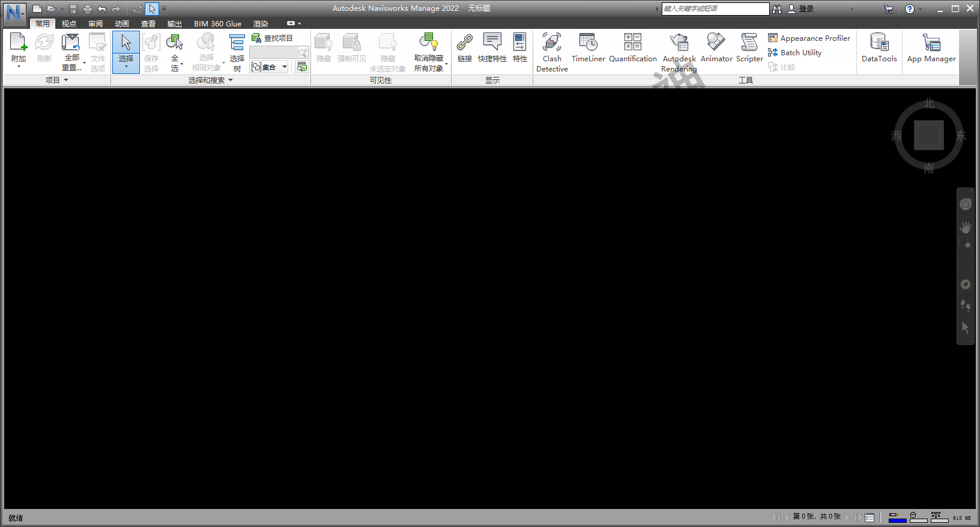Click the Help question mark icon

(x=910, y=9)
